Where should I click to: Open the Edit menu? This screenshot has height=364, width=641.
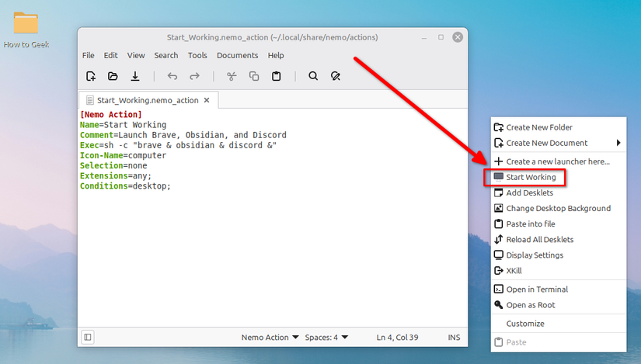point(110,55)
